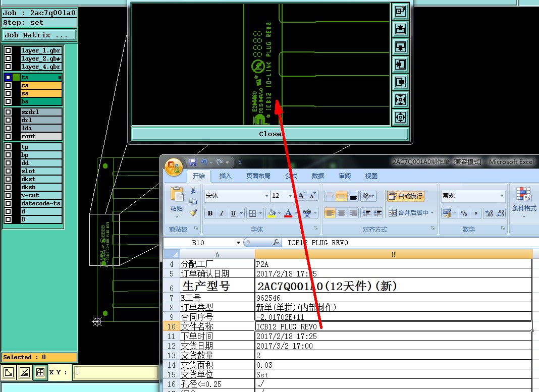Click the Paste clipboard icon
Screen dimensions: 539x392
pyautogui.click(x=177, y=194)
